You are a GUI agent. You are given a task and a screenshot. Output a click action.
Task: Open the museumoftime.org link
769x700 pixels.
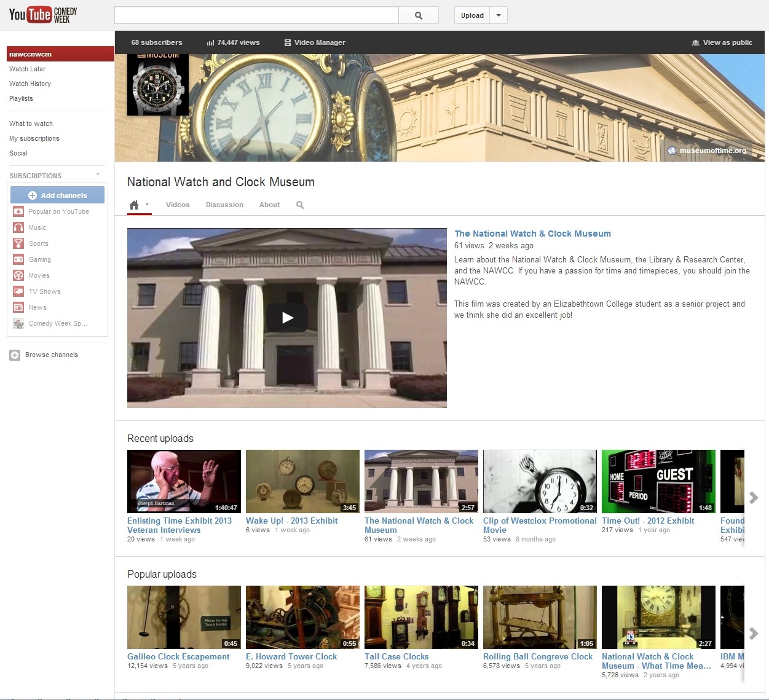click(x=707, y=151)
